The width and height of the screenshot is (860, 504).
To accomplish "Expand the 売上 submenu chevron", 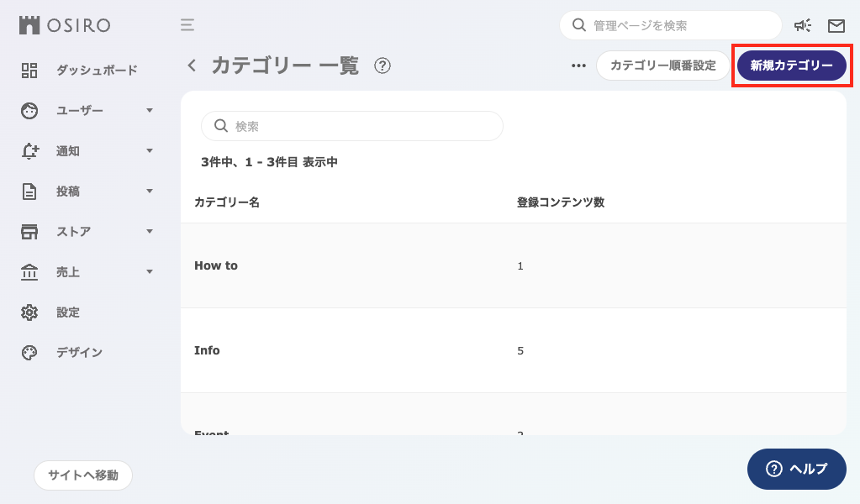I will click(x=150, y=272).
